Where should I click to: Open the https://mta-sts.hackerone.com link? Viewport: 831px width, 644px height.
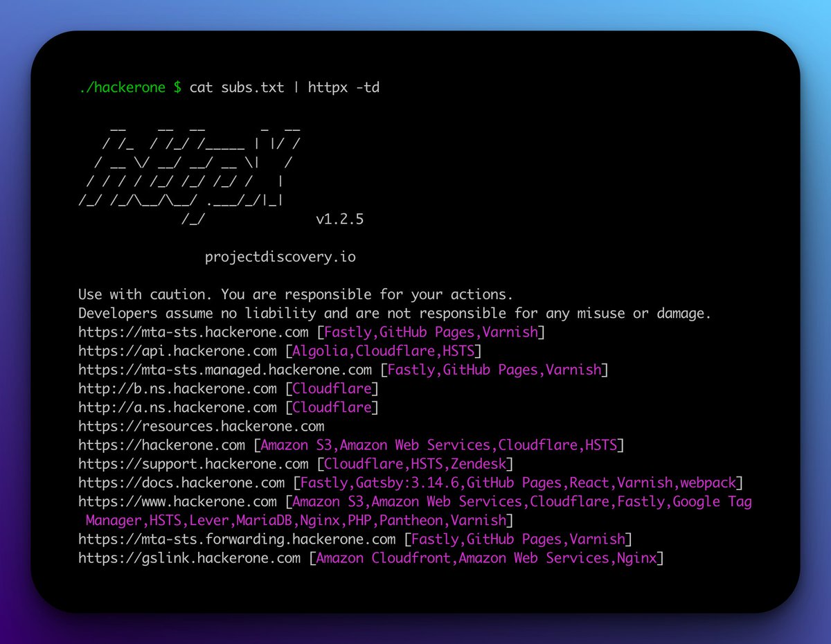click(x=193, y=332)
